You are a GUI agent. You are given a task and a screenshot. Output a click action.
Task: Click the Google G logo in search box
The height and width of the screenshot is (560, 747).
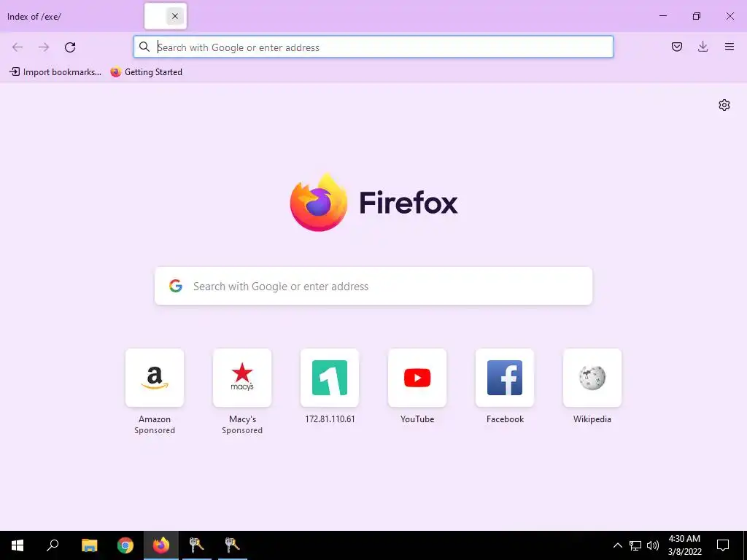176,286
